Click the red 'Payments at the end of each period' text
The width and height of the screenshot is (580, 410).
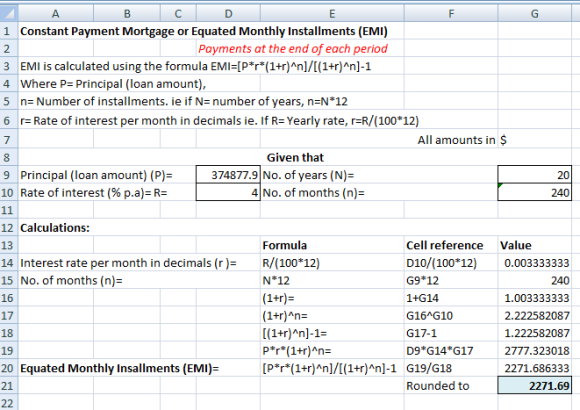(x=293, y=48)
